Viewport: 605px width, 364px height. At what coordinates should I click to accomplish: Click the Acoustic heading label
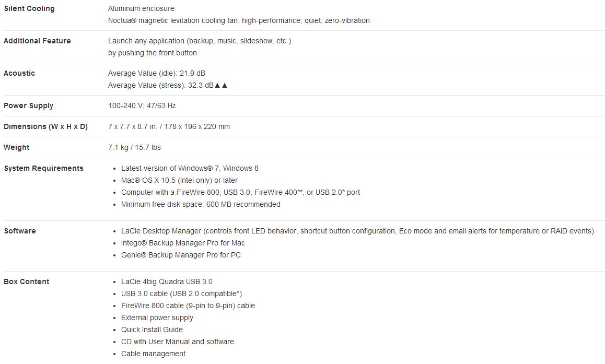(x=19, y=73)
